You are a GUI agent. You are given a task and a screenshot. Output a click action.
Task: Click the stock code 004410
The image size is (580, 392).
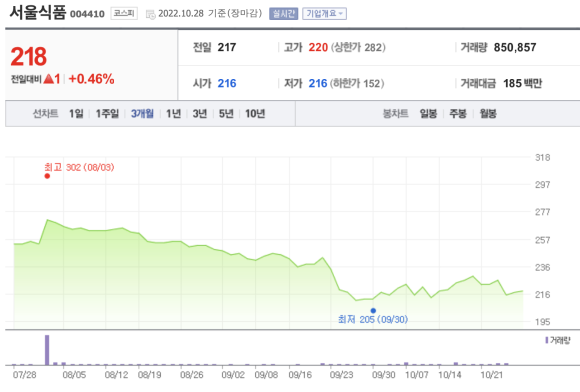coord(87,14)
